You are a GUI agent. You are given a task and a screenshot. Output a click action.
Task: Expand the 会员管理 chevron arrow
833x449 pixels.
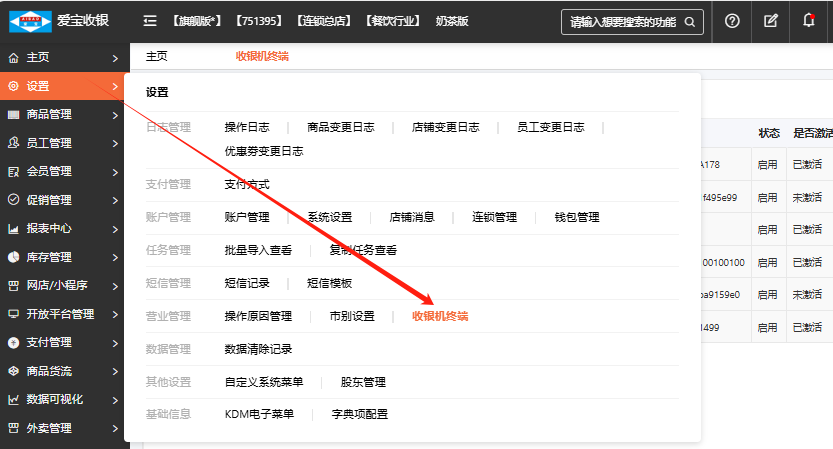pos(115,172)
